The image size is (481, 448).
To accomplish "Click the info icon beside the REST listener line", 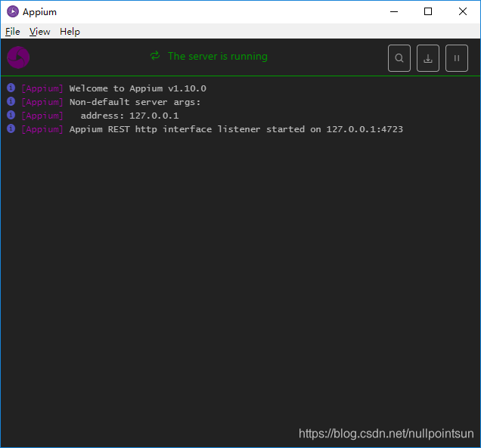I will click(11, 128).
